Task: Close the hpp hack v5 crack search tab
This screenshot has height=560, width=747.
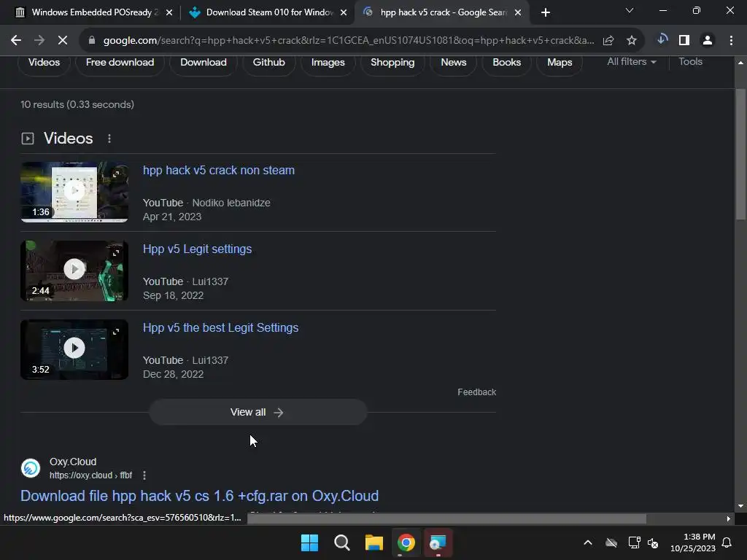Action: pos(518,12)
